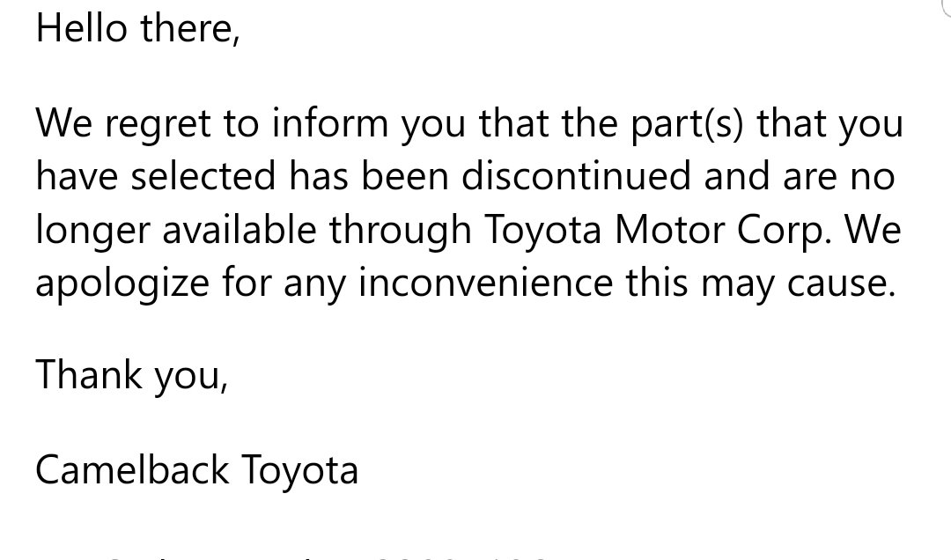Click the word "inform" in the first line
The height and width of the screenshot is (560, 951).
click(x=330, y=124)
